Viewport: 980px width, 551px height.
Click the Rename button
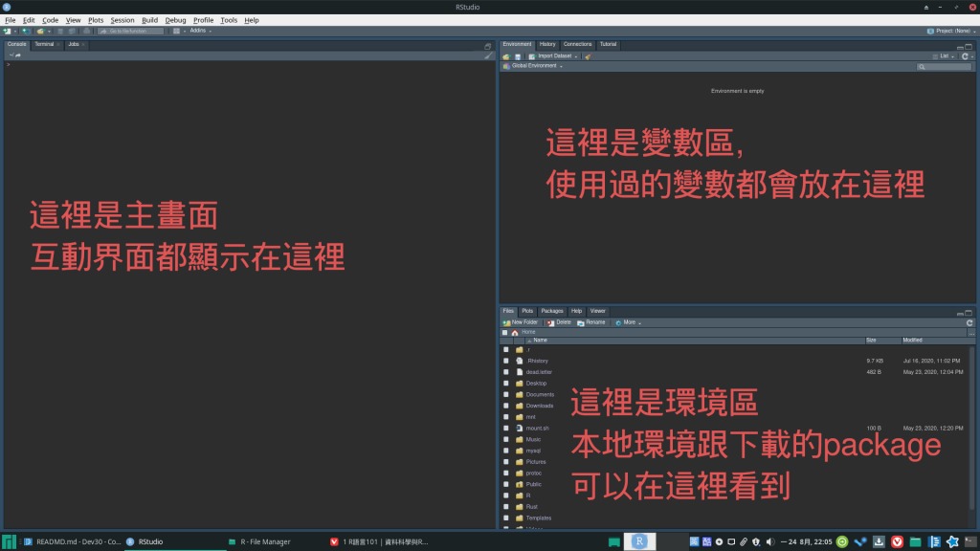tap(591, 323)
